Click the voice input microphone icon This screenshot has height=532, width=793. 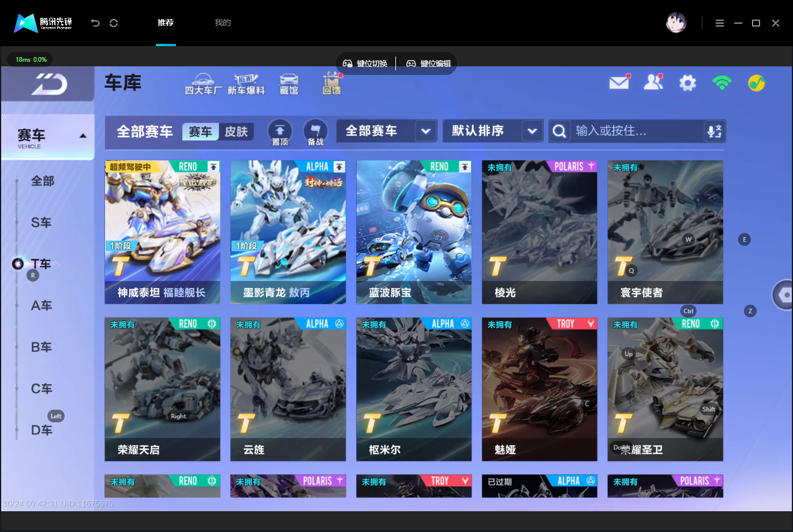[x=715, y=131]
